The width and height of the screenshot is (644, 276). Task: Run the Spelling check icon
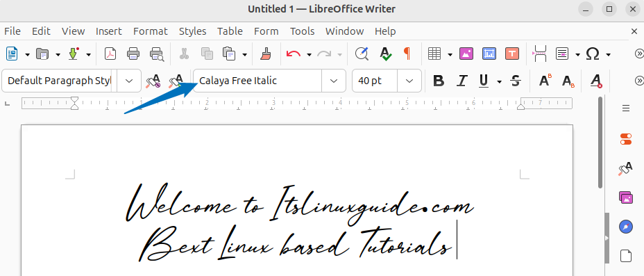[385, 54]
